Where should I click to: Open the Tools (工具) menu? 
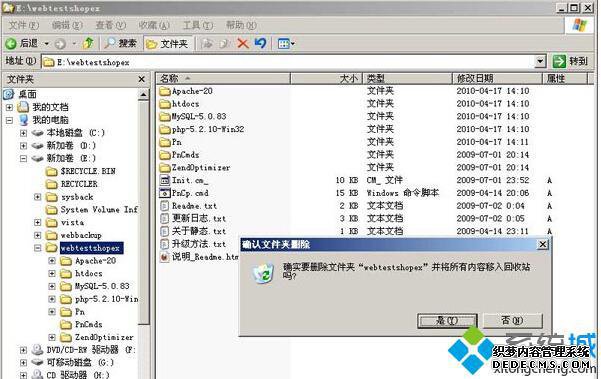coord(198,25)
